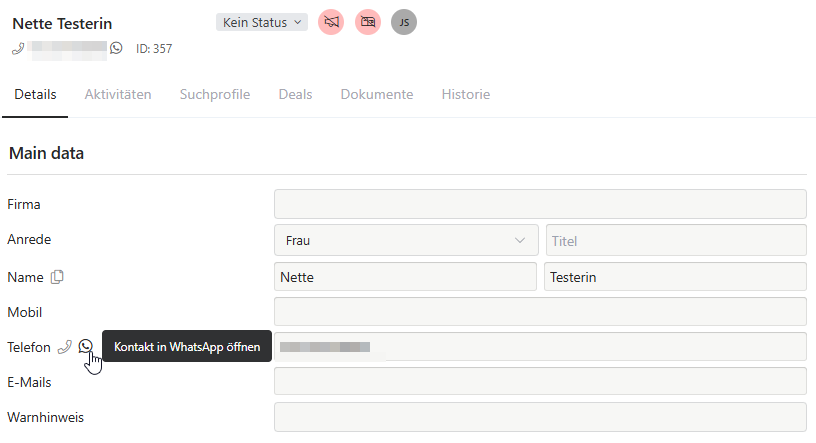Click the Mobil input field

pyautogui.click(x=540, y=312)
